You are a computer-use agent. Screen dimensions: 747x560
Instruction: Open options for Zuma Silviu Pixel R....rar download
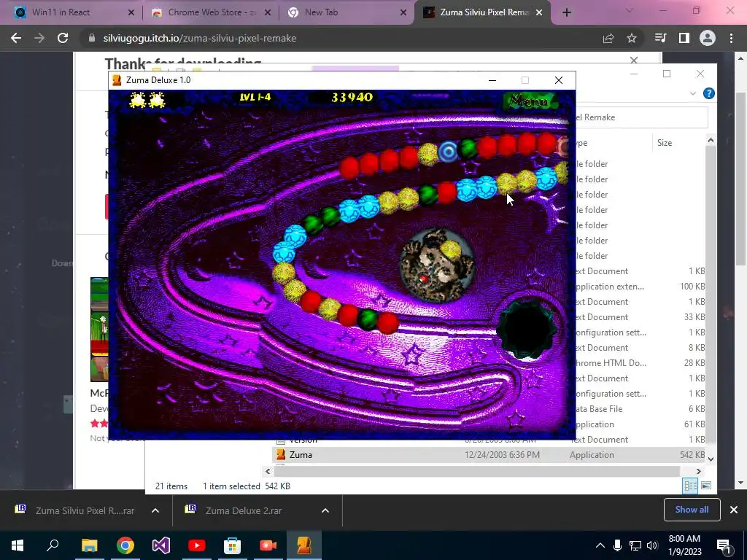[155, 510]
